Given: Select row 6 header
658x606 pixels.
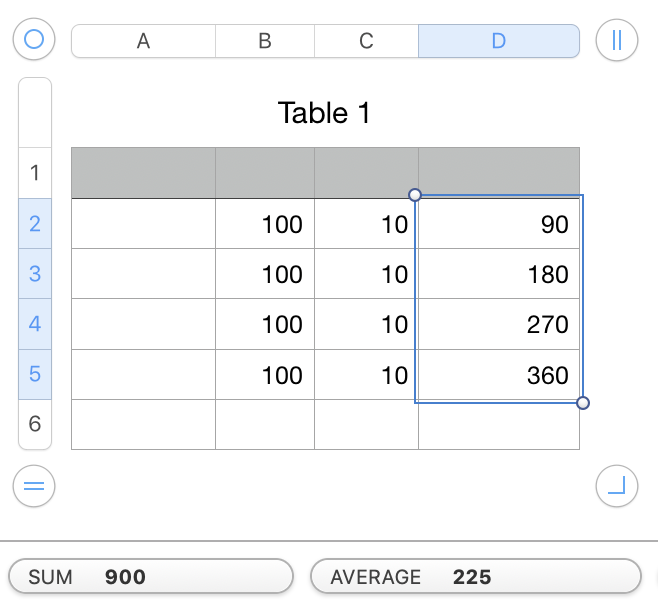Looking at the screenshot, I should [35, 424].
